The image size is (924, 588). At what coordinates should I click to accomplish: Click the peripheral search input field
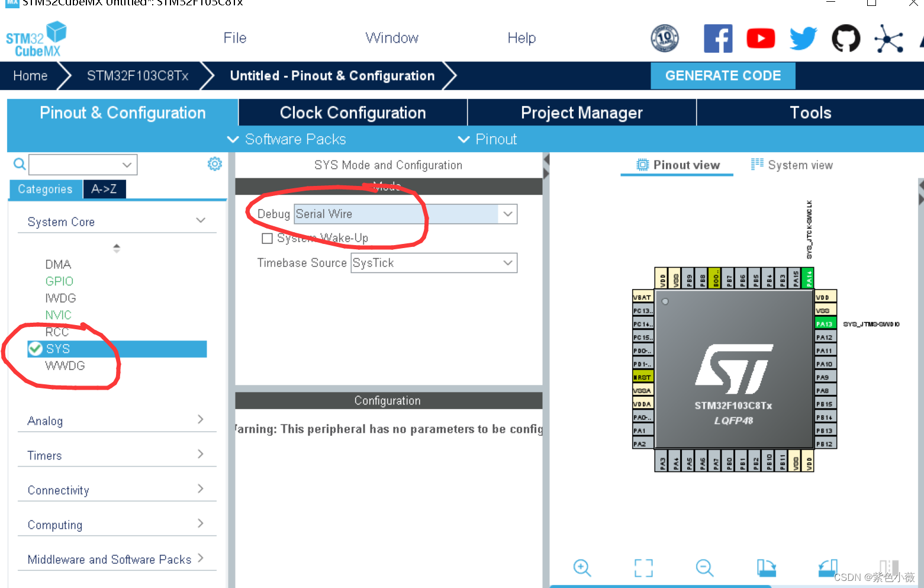74,164
